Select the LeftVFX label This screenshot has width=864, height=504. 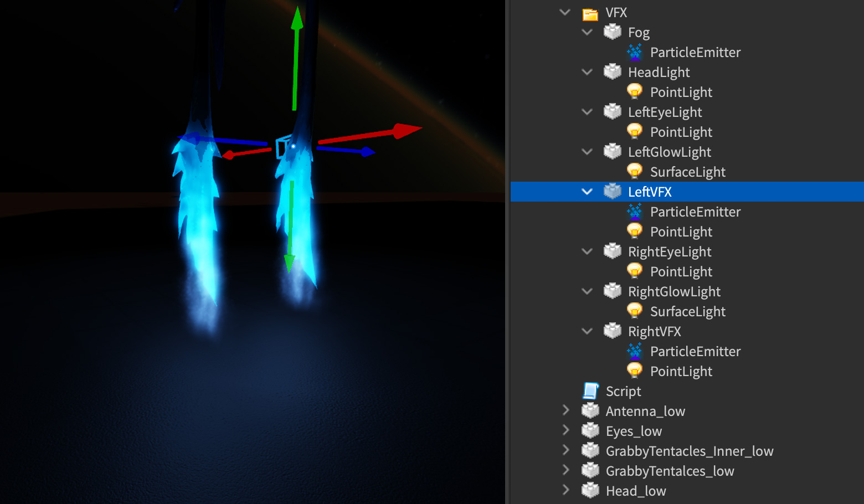[x=650, y=192]
